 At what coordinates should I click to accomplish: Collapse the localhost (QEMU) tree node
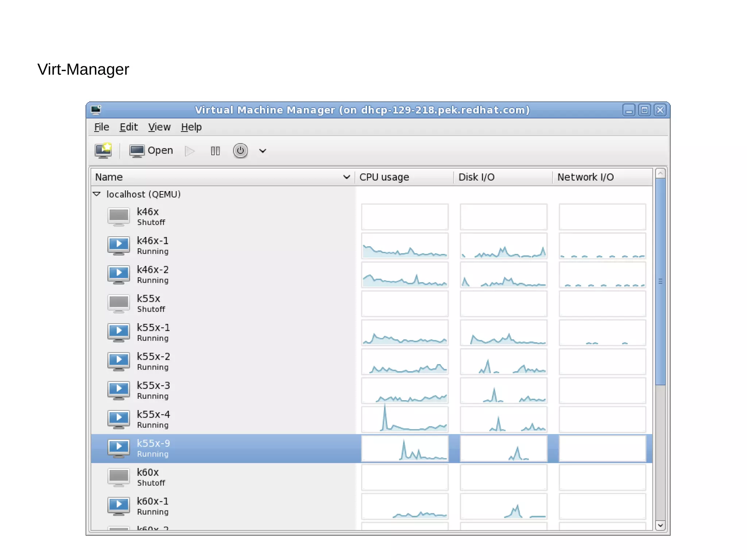click(97, 194)
